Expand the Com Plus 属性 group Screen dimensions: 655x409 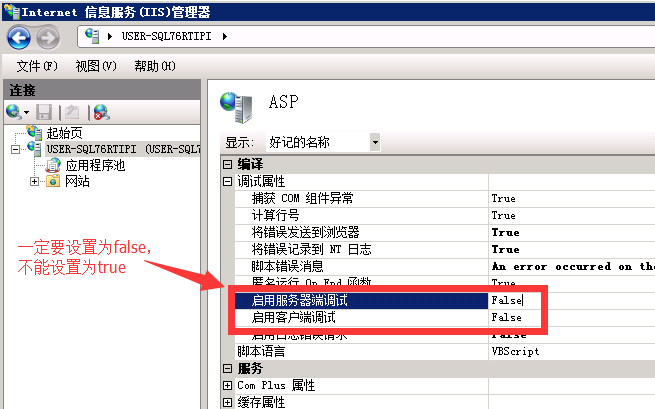pyautogui.click(x=228, y=385)
